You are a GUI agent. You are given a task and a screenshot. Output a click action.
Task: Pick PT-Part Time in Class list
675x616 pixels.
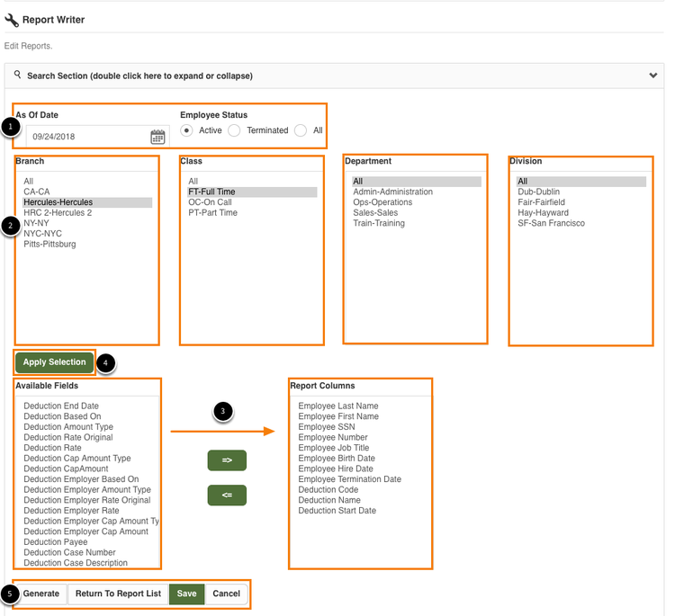pos(212,212)
